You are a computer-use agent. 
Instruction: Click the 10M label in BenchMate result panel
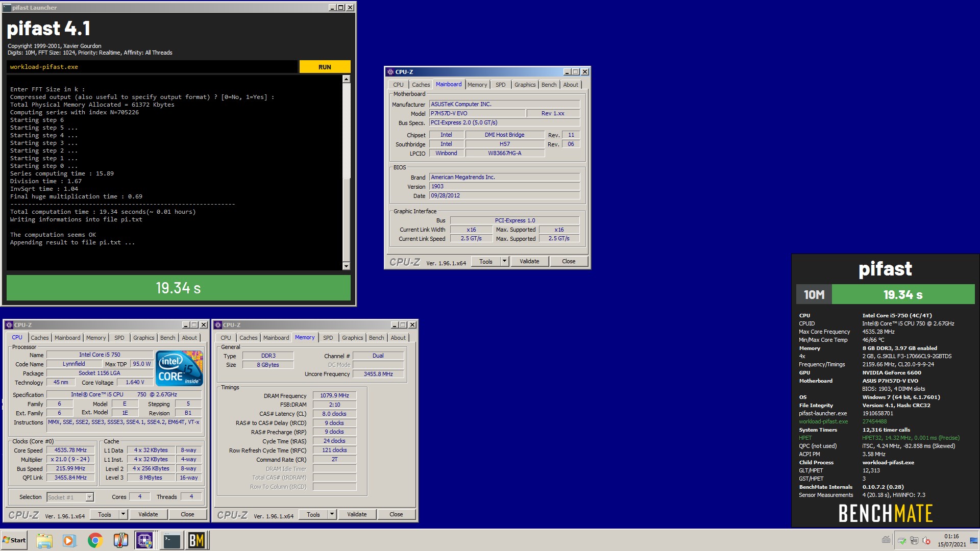(814, 294)
